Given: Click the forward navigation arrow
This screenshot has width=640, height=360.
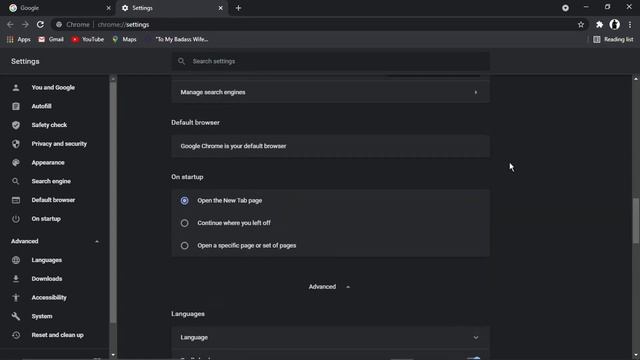Looking at the screenshot, I should tap(25, 24).
